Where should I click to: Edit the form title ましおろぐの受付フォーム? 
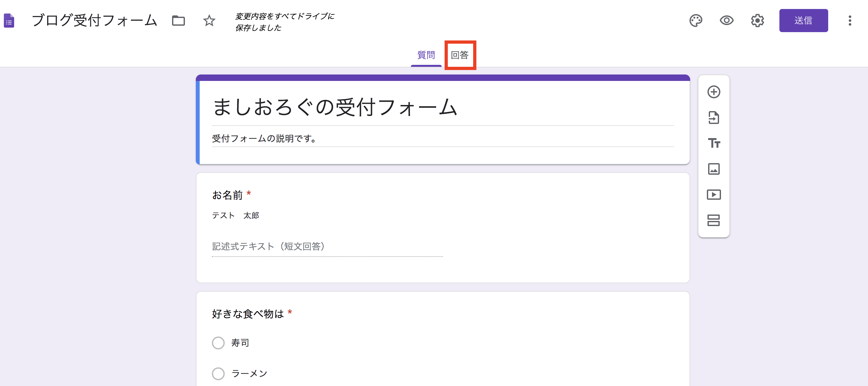[442, 107]
